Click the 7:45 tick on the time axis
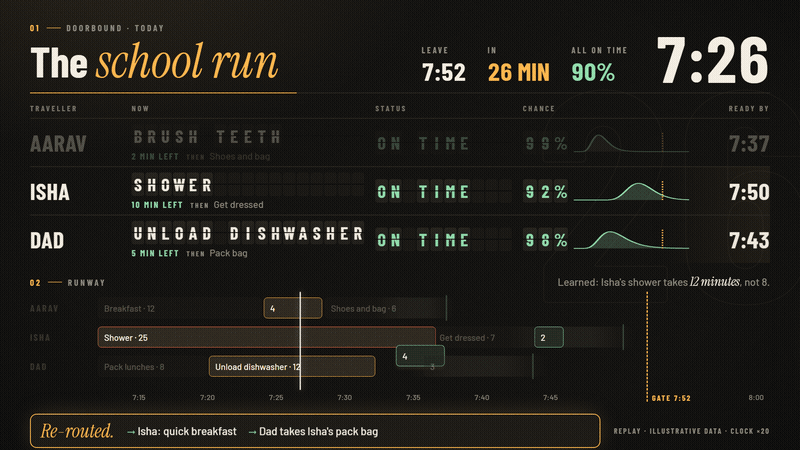This screenshot has width=800, height=450. [x=550, y=397]
